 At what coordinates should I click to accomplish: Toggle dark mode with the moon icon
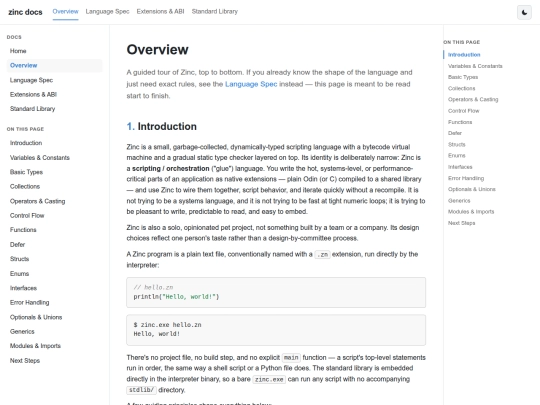(524, 12)
